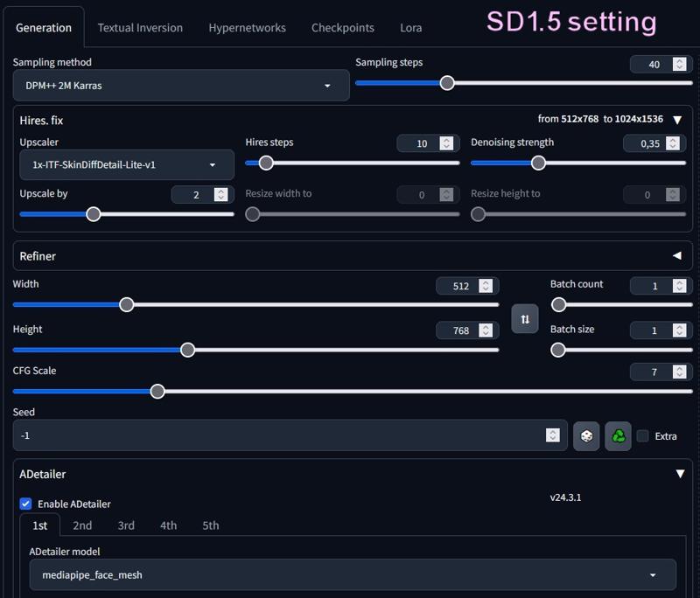
Task: Open the Lora tab
Action: click(x=410, y=27)
